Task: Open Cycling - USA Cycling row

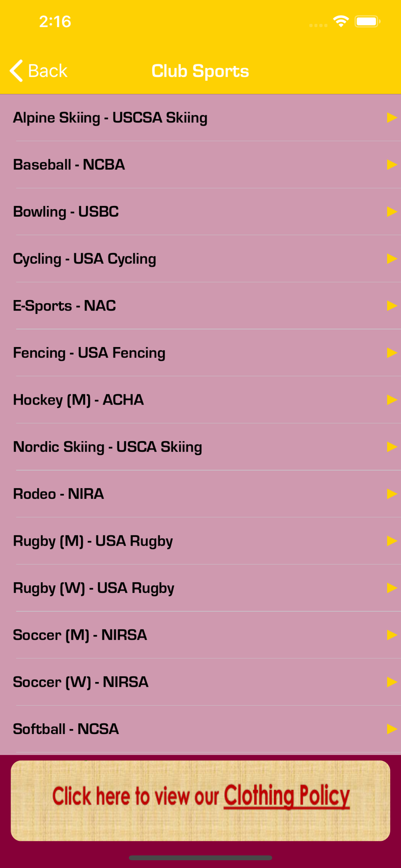Action: click(x=200, y=259)
